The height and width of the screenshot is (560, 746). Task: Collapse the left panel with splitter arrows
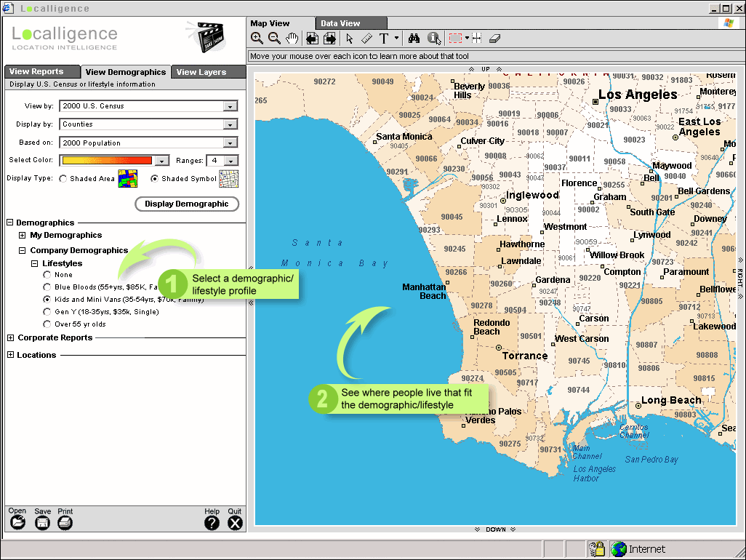click(x=251, y=268)
